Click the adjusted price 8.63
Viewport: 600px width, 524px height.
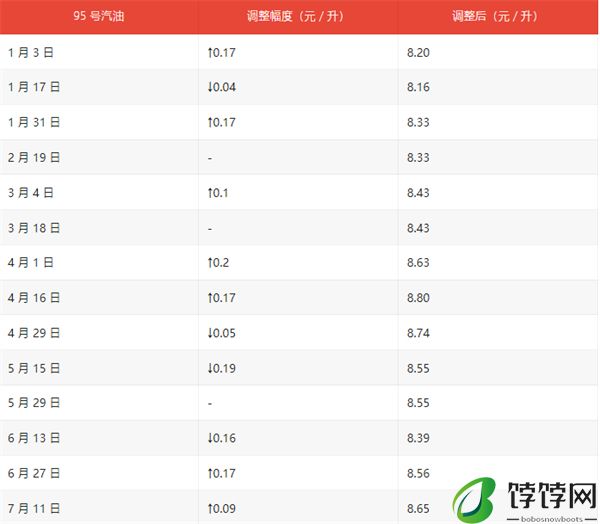pyautogui.click(x=418, y=263)
